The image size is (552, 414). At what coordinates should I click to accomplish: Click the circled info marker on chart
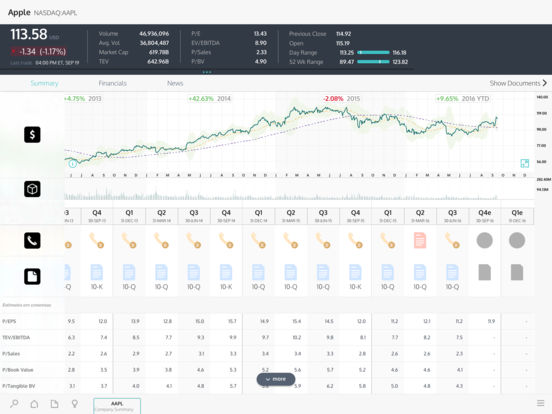[73, 163]
